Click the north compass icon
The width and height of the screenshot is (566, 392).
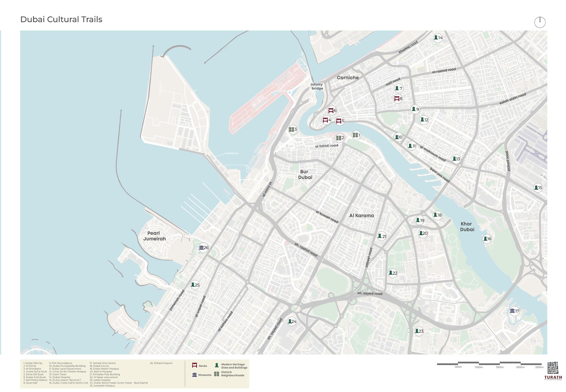(540, 22)
